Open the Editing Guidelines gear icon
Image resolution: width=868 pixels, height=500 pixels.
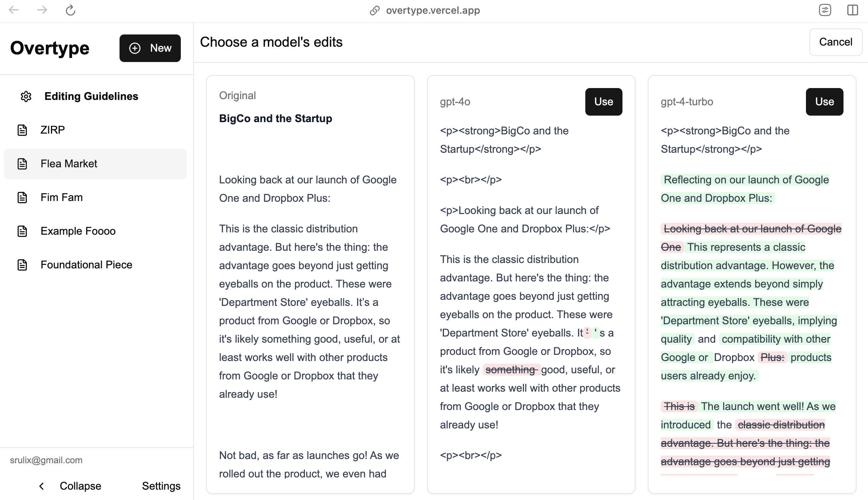point(26,96)
